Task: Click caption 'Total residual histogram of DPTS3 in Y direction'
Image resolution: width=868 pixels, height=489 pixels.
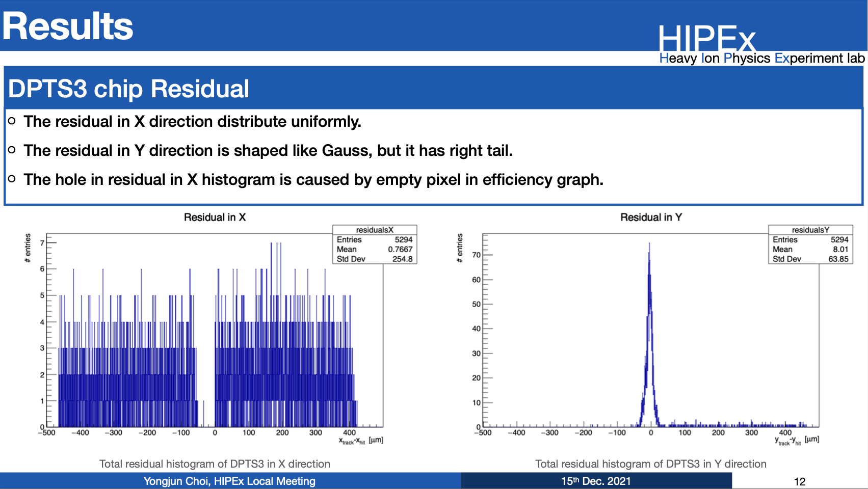Action: click(651, 464)
